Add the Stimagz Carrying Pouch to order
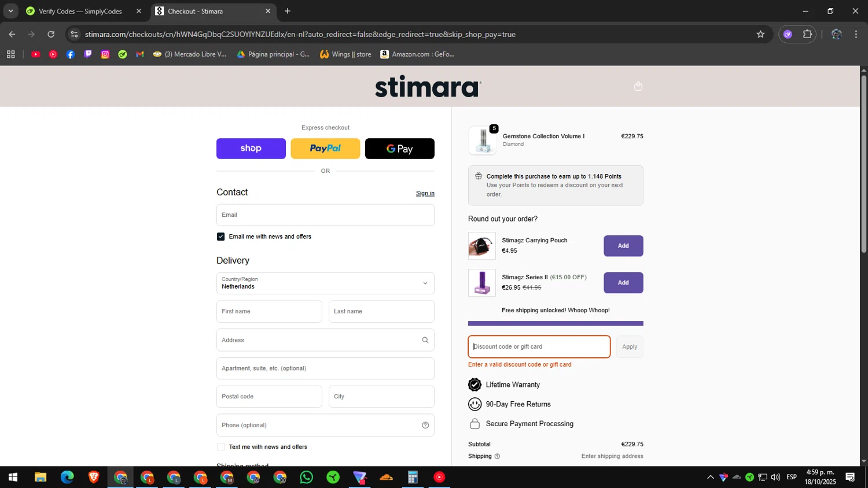 tap(623, 246)
